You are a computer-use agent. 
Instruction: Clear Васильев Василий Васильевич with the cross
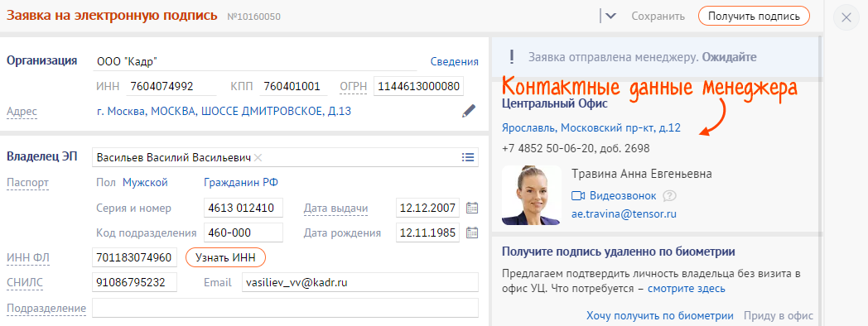(x=258, y=158)
